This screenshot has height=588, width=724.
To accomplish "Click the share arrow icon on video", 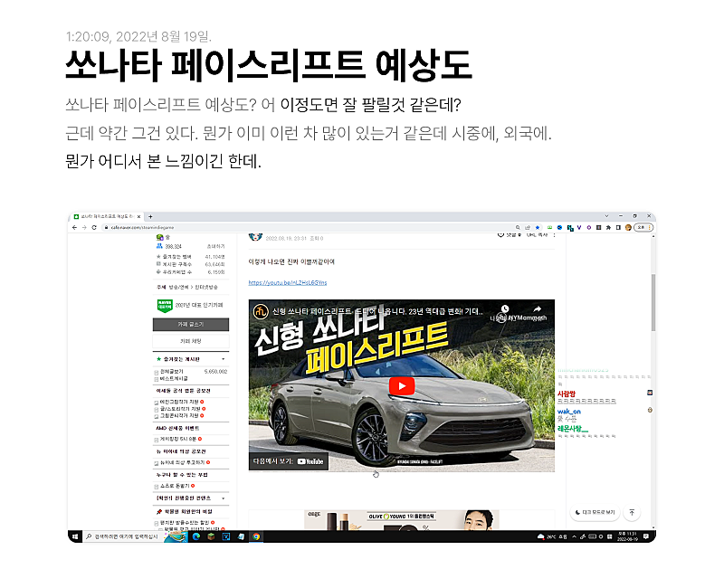I will pos(537,308).
